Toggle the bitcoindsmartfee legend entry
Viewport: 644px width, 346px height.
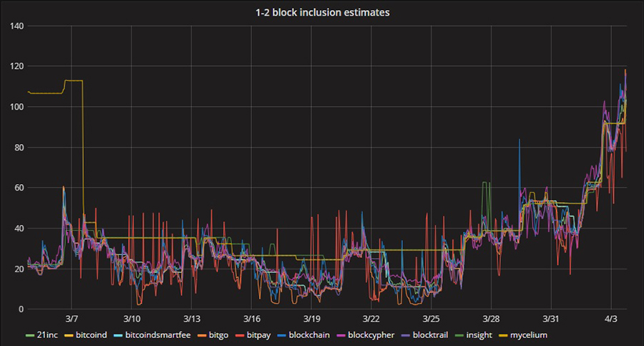click(x=152, y=335)
